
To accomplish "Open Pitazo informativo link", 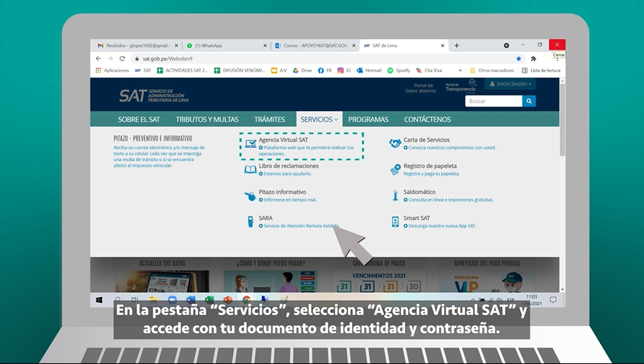I will point(282,192).
